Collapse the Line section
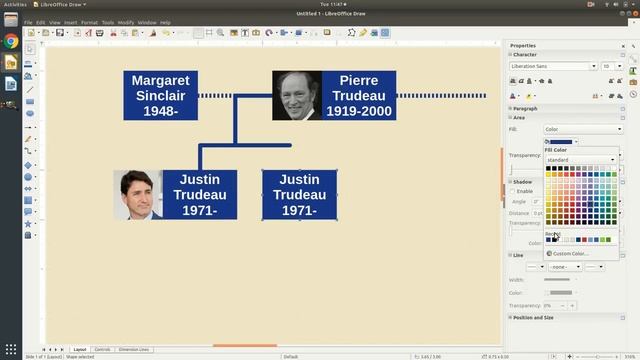The image size is (640, 360). (510, 255)
